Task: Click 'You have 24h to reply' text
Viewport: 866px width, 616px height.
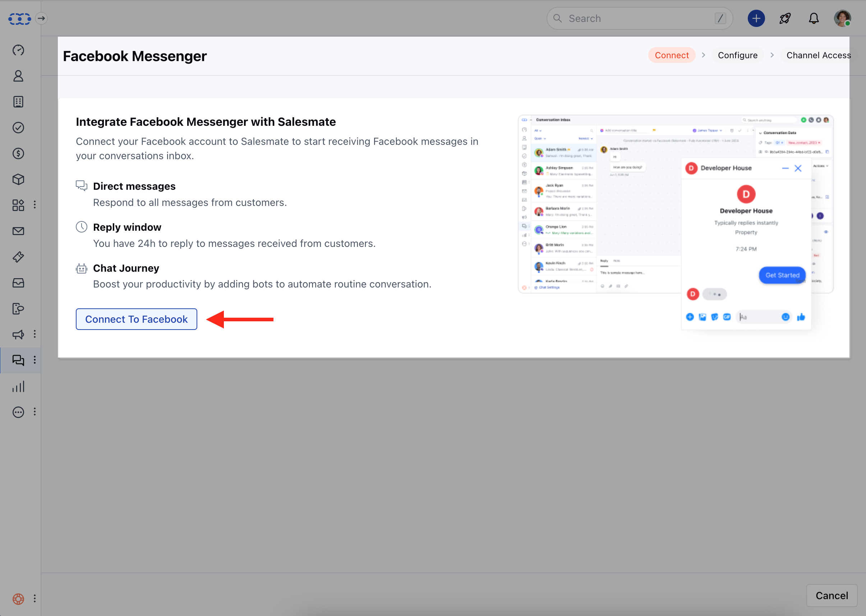Action: pyautogui.click(x=234, y=244)
